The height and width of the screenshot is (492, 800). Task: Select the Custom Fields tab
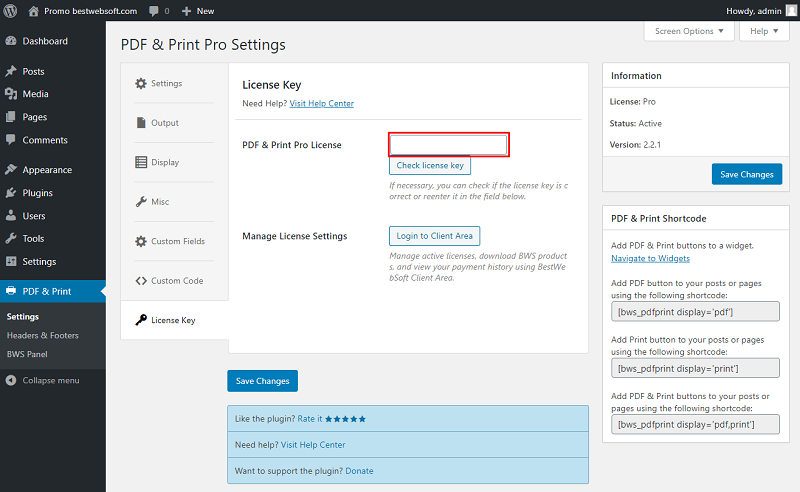[x=174, y=241]
